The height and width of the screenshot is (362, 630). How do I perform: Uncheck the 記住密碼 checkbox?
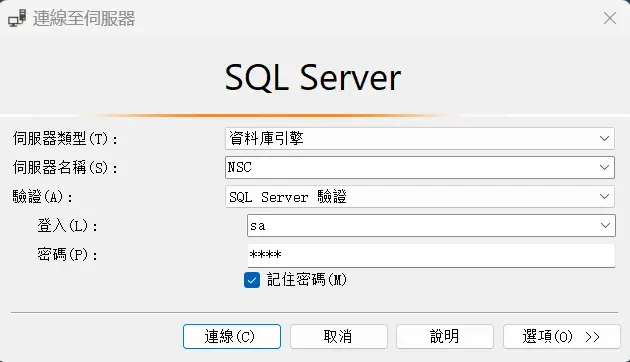pos(252,280)
